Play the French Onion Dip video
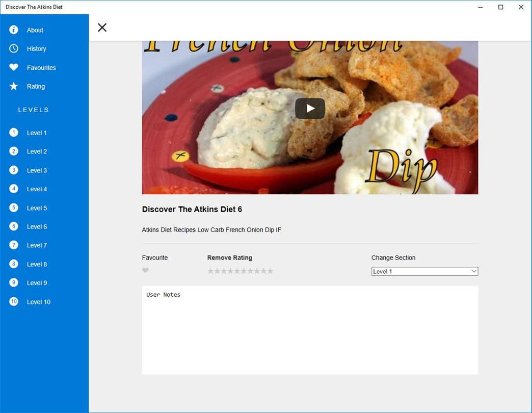 (x=310, y=108)
